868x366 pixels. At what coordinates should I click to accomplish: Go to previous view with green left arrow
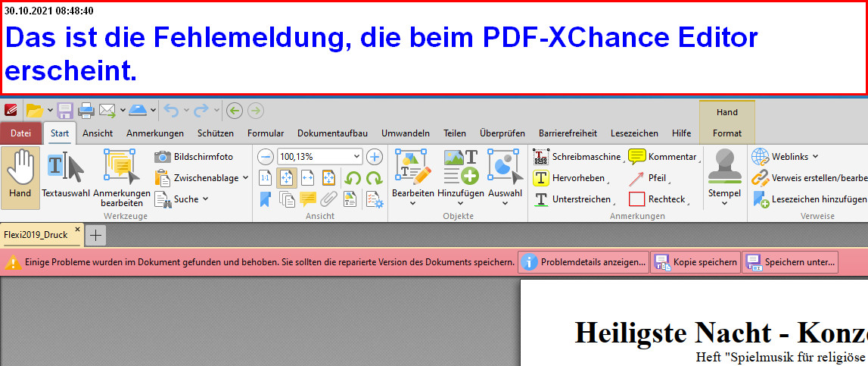235,111
